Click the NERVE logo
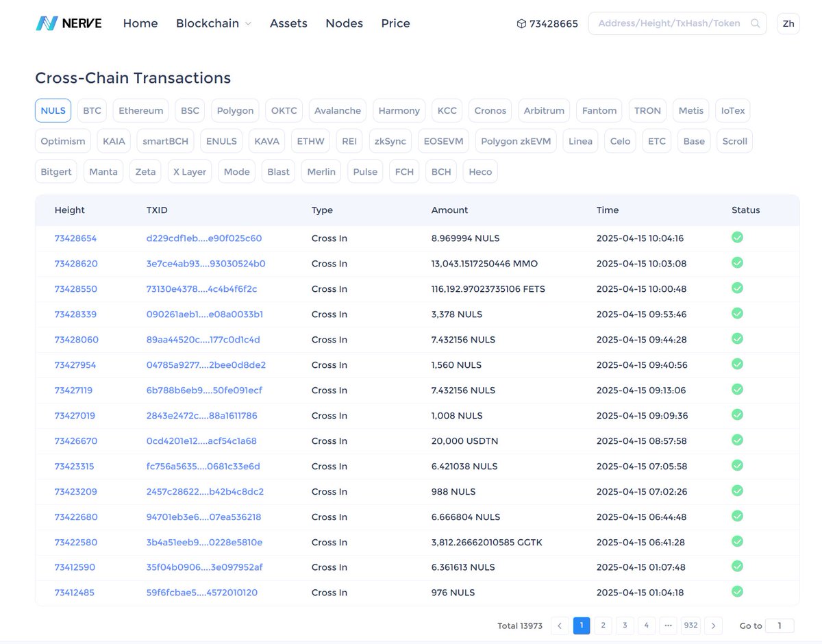 pyautogui.click(x=68, y=23)
